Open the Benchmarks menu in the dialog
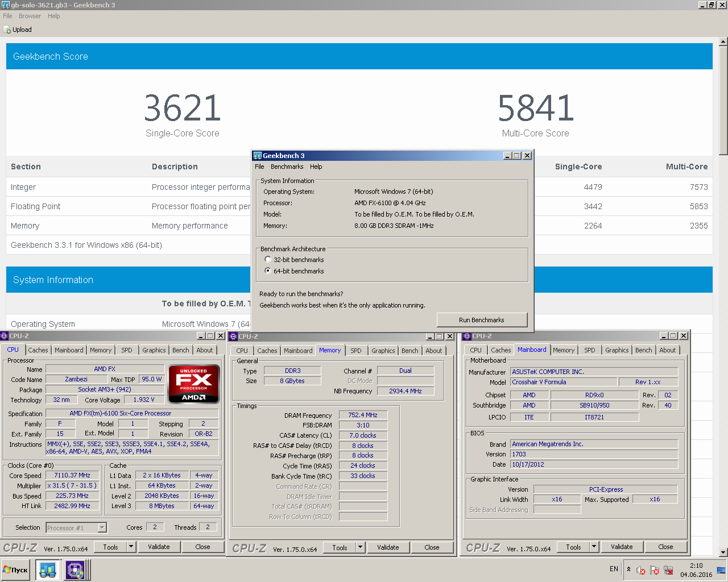 coord(287,167)
